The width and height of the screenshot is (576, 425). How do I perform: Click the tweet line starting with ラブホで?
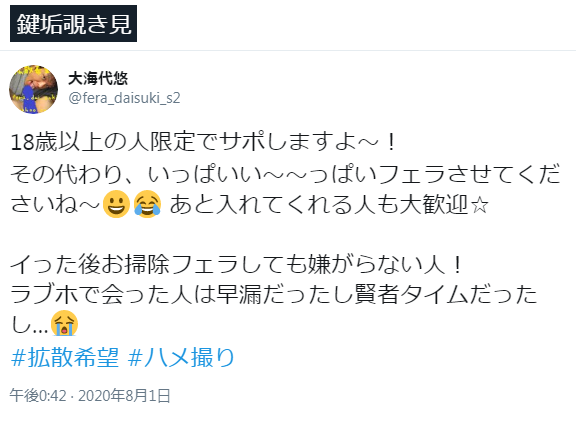pyautogui.click(x=274, y=294)
